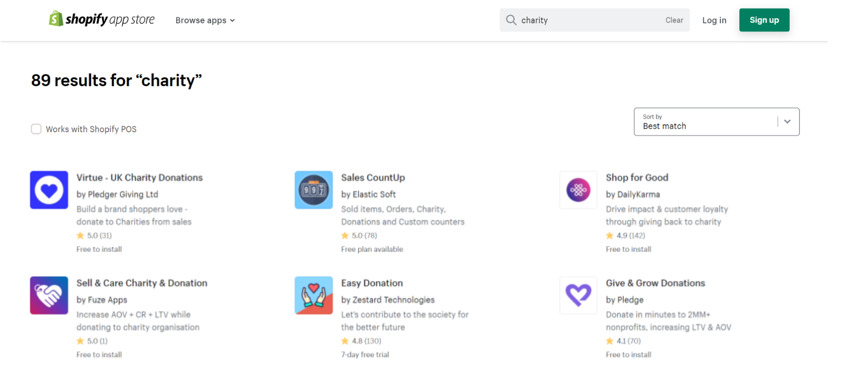Click the Shop for Good app icon
The width and height of the screenshot is (868, 368).
pos(578,190)
